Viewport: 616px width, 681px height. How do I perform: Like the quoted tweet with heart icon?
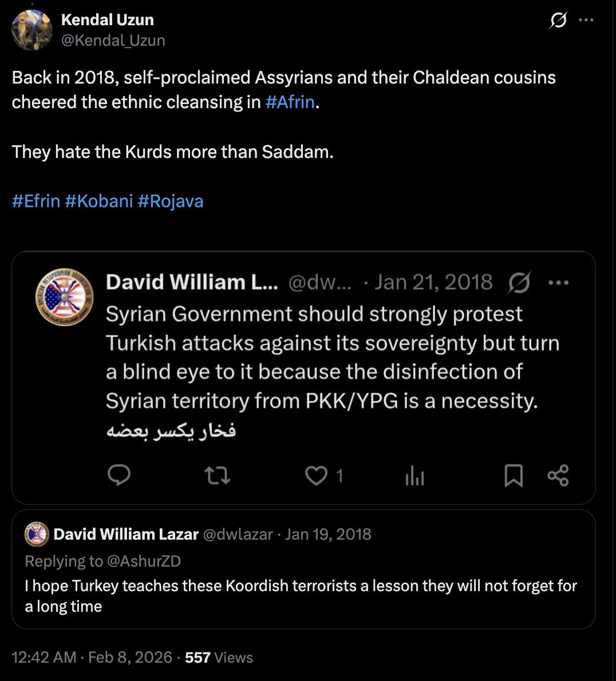316,475
